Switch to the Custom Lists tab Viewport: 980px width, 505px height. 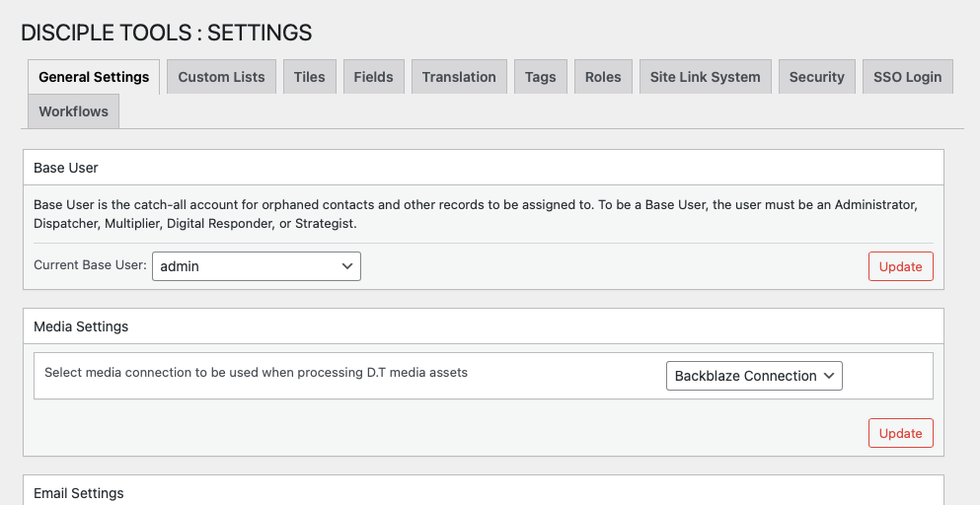coord(221,77)
